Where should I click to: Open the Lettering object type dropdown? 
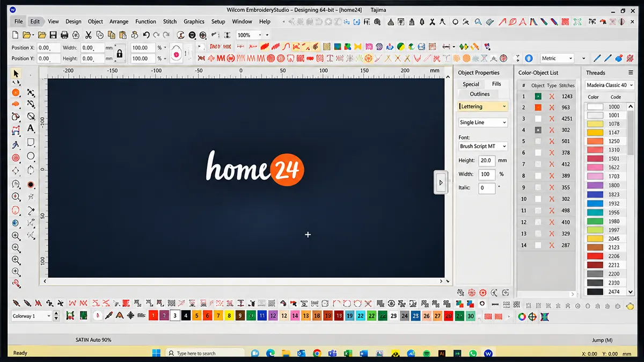[x=482, y=106]
